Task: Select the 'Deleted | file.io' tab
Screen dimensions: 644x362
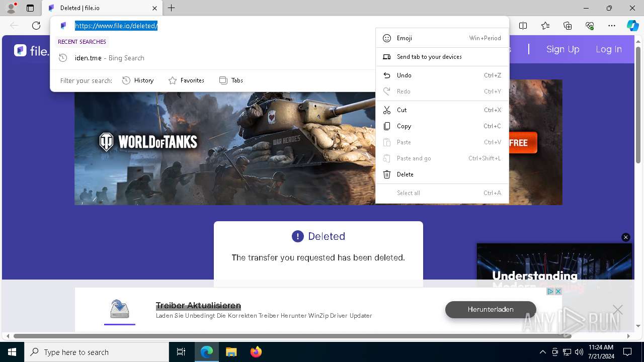Action: (x=102, y=8)
